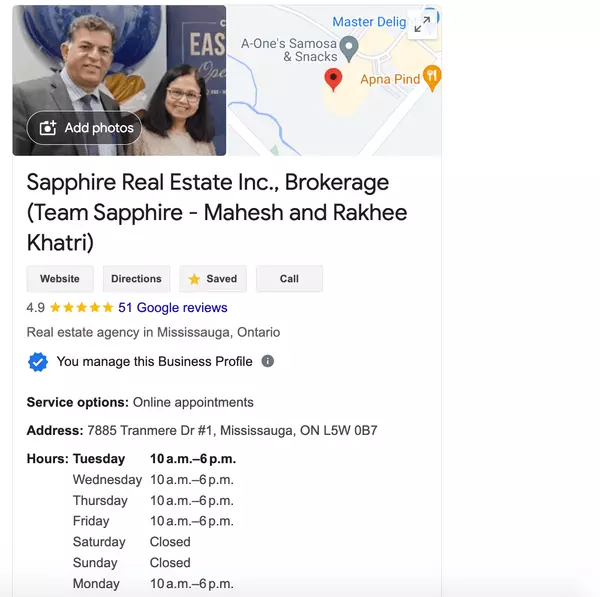Image resolution: width=600 pixels, height=597 pixels.
Task: Click the Master Delig map label
Action: pyautogui.click(x=369, y=22)
